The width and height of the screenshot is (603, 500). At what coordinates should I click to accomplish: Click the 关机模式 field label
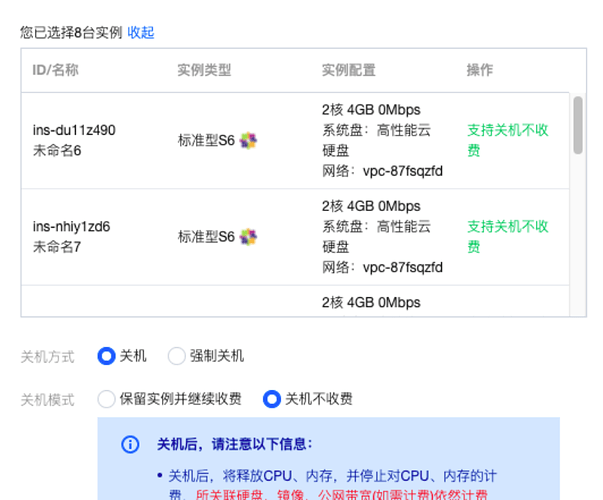47,400
